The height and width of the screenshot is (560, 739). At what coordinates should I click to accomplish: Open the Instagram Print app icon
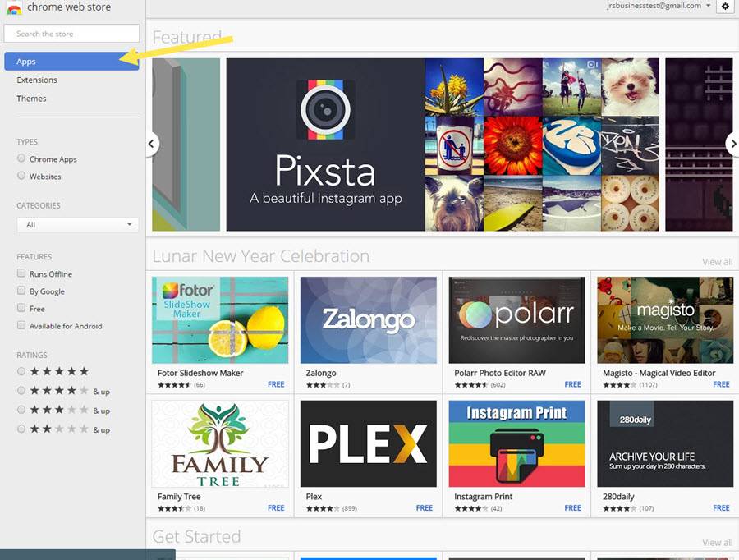[516, 443]
